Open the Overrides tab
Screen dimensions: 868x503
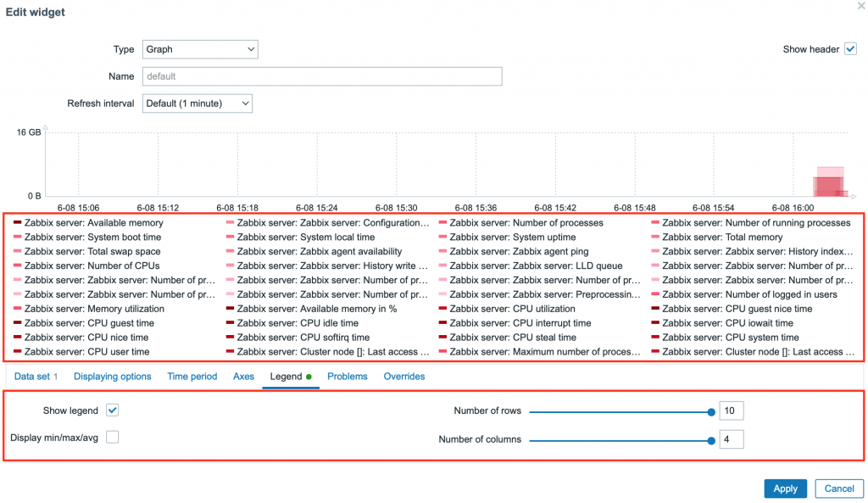pos(403,377)
